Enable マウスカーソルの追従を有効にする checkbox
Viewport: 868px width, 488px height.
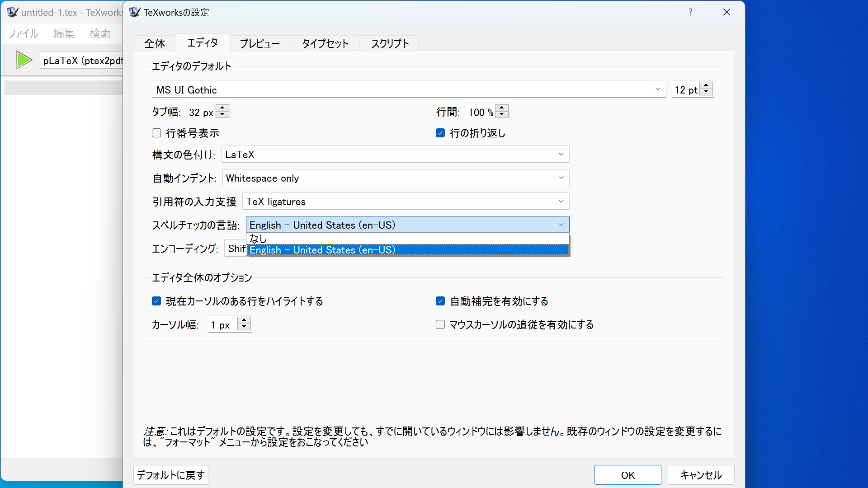pos(440,324)
